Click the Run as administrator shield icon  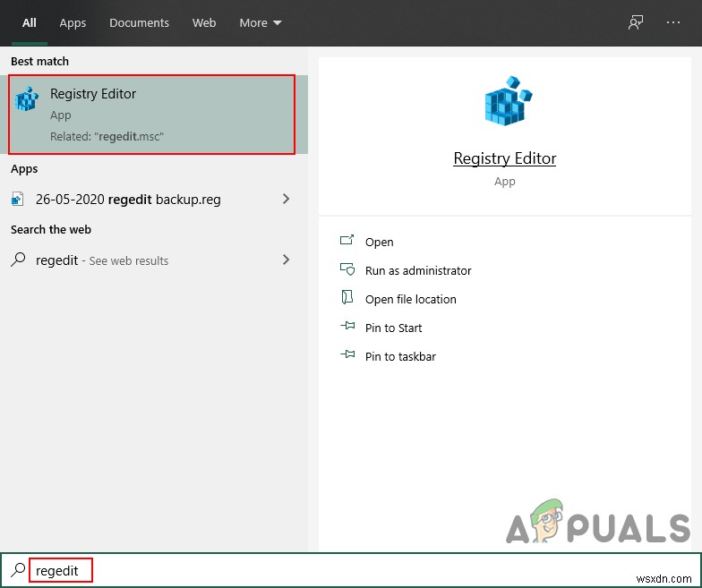(347, 269)
